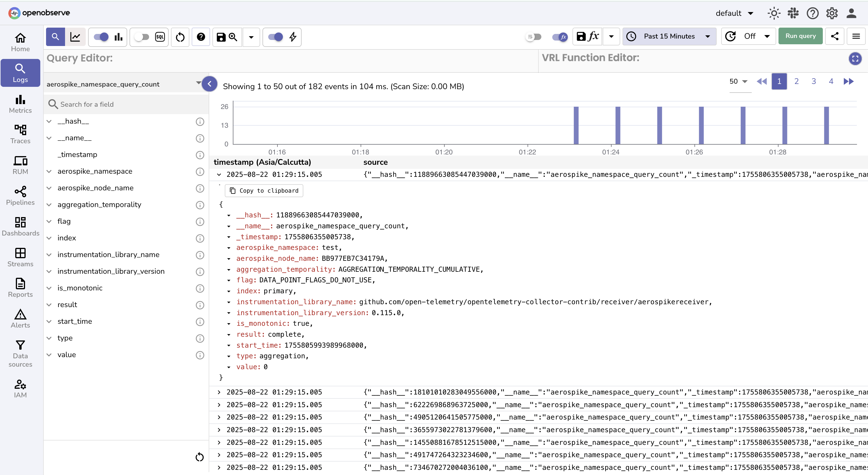This screenshot has height=475, width=868.
Task: Go to page 3 of results
Action: 813,81
